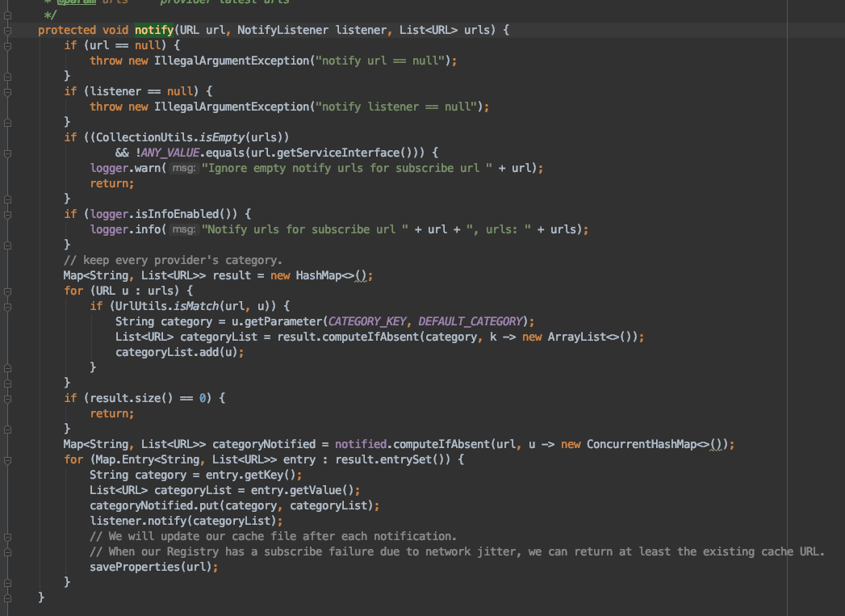The width and height of the screenshot is (845, 616).
Task: Click 'ArrayList' in the lambda expression
Action: pos(576,337)
